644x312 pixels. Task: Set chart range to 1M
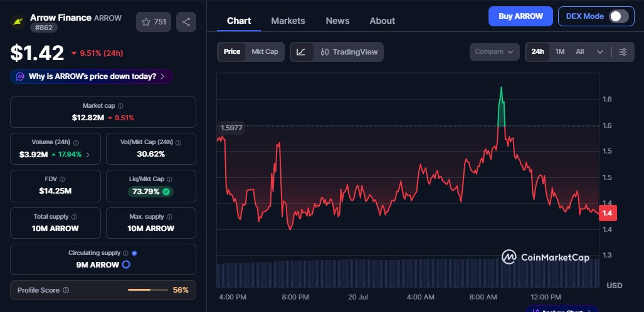coord(560,52)
